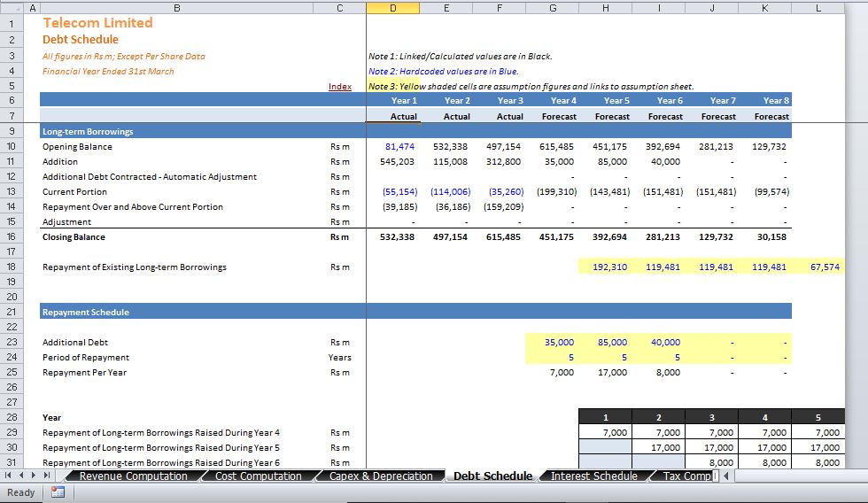Screen dimensions: 868x503
Task: Select row 23 header
Action: pos(12,342)
